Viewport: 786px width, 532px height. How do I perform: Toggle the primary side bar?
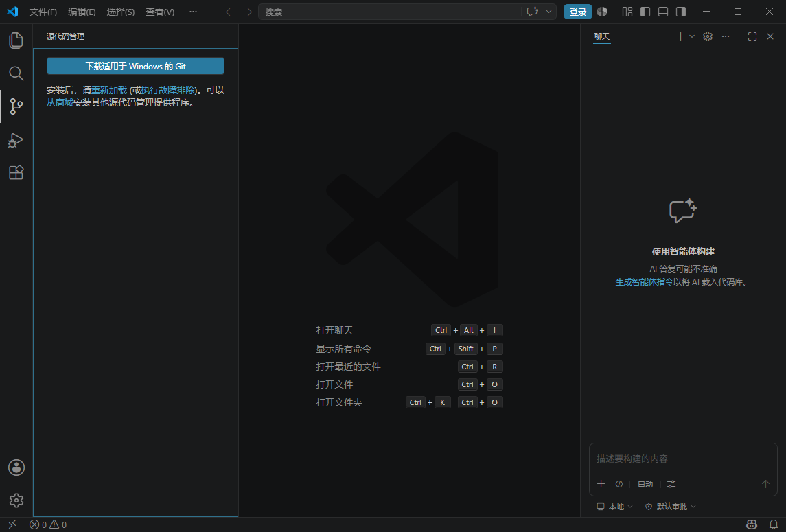pyautogui.click(x=645, y=12)
